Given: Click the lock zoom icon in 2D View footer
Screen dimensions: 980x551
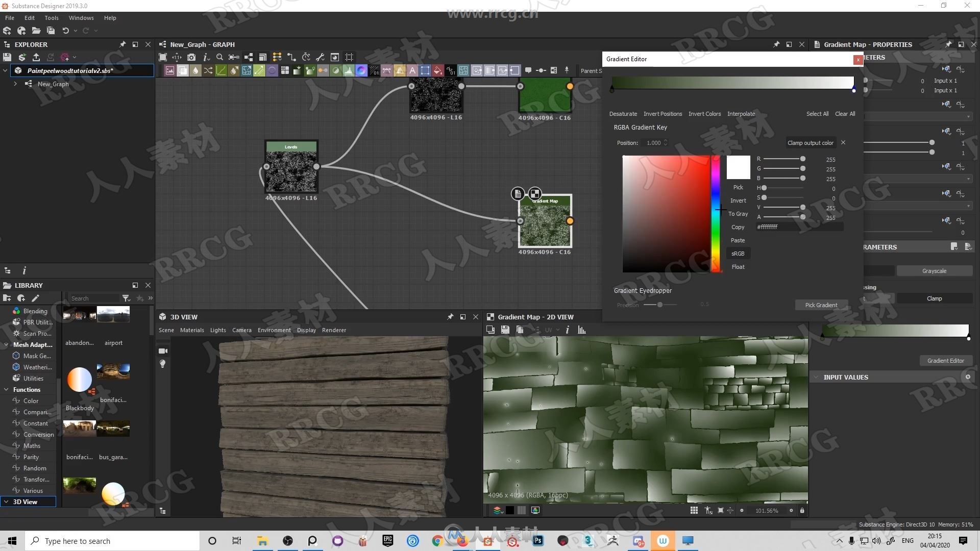Looking at the screenshot, I should [x=802, y=510].
